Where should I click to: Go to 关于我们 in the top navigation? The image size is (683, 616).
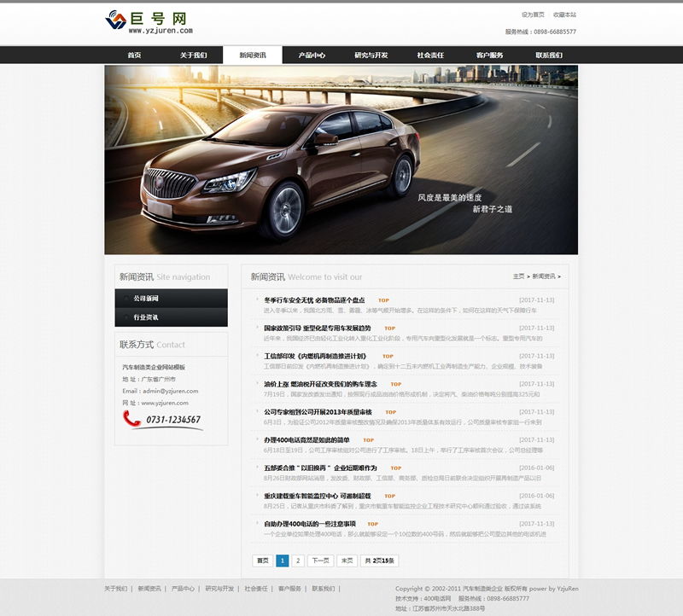[x=193, y=55]
